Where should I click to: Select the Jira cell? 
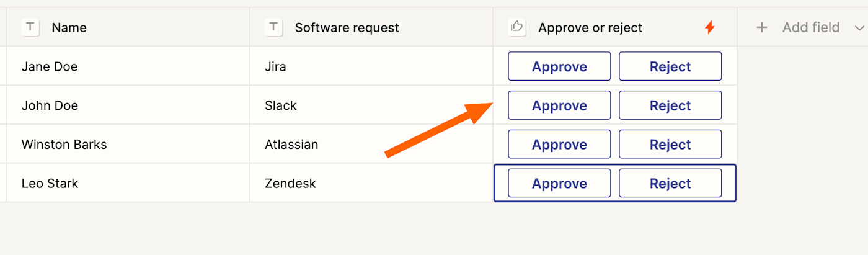(x=371, y=66)
